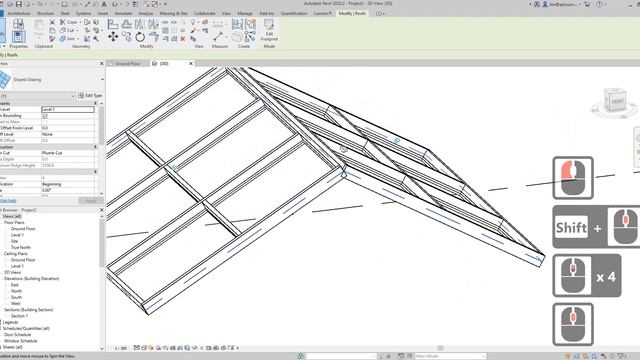Screen dimensions: 640x360
Task: Open the Properties help link
Action: (x=8, y=200)
